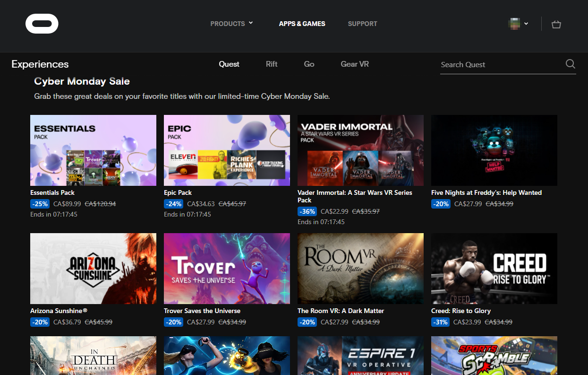Click the Epic Pack title link
The image size is (588, 375).
(x=178, y=192)
